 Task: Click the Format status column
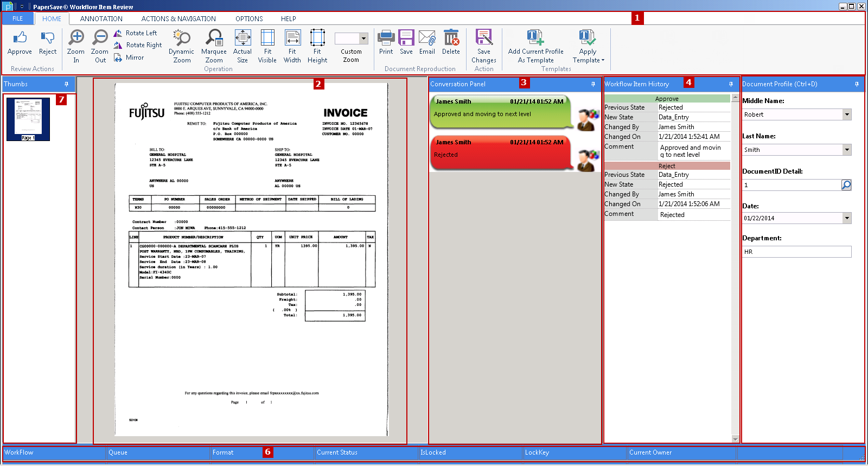[x=262, y=452]
